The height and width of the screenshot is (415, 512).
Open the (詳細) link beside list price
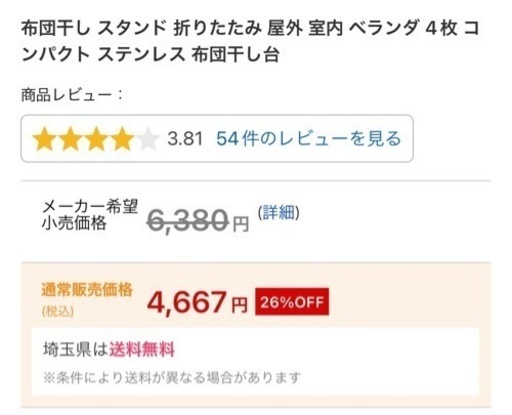click(x=279, y=212)
